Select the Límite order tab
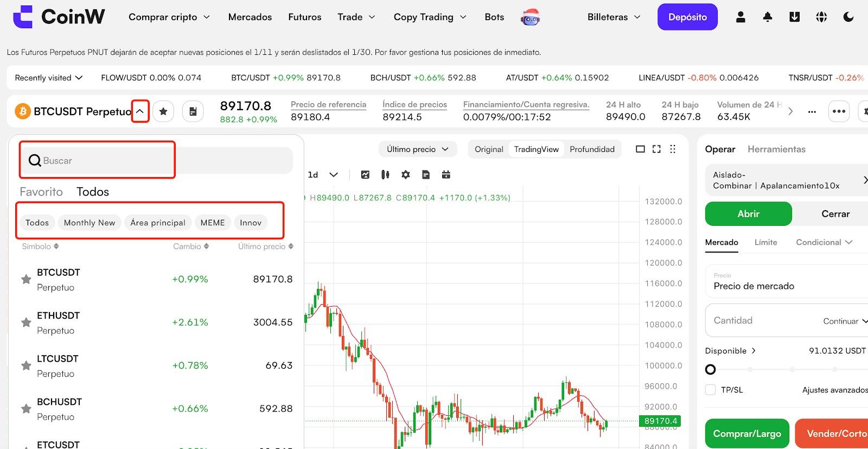The height and width of the screenshot is (449, 868). pos(765,242)
